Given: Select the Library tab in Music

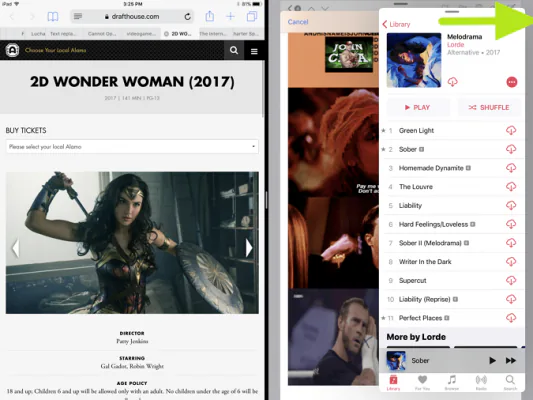Looking at the screenshot, I should [393, 382].
